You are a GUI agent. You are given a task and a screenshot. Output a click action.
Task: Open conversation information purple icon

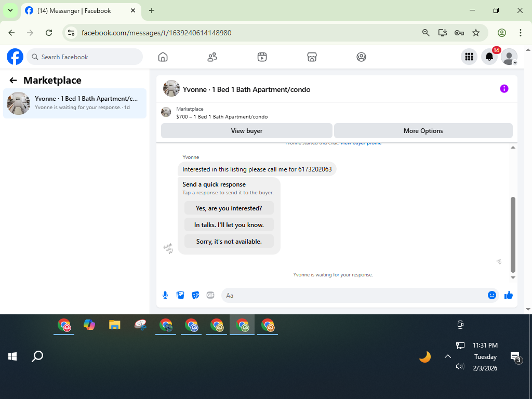[x=504, y=89]
